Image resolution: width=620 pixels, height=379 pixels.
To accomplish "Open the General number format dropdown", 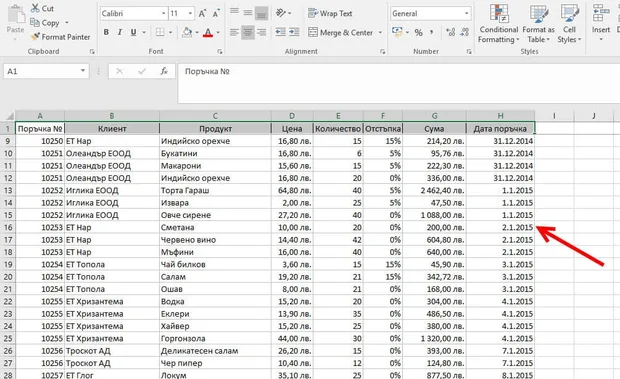I will pos(467,13).
